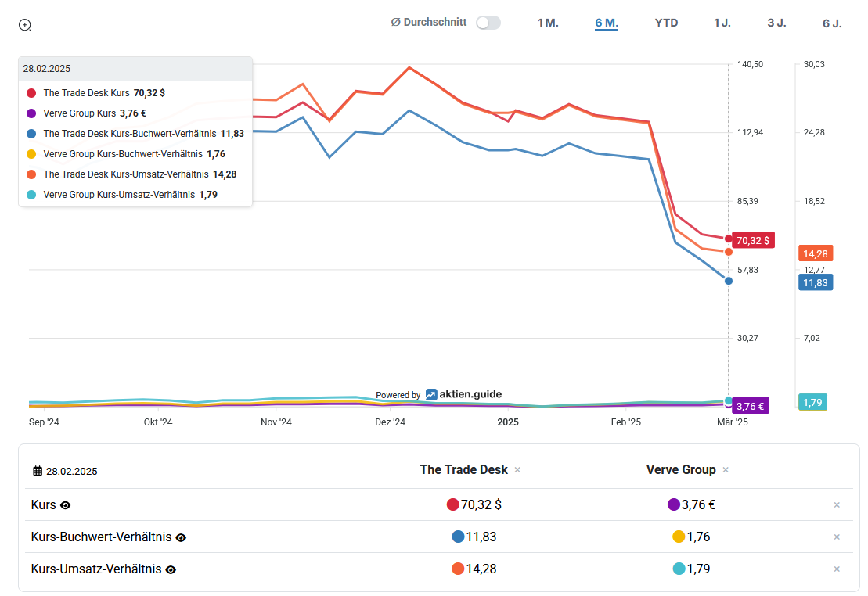Image resolution: width=868 pixels, height=596 pixels.
Task: Click the Kurs-Buchwert-Verhältnis row label
Action: (x=101, y=537)
